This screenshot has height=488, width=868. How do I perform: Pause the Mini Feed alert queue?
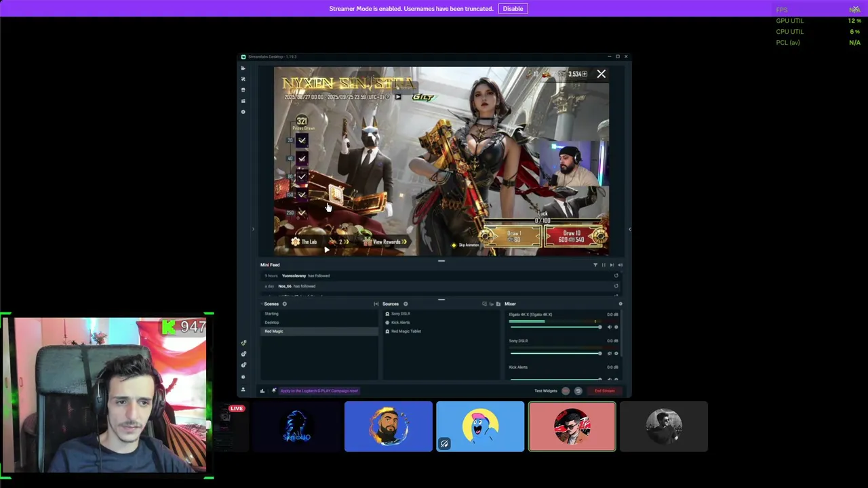tap(604, 265)
